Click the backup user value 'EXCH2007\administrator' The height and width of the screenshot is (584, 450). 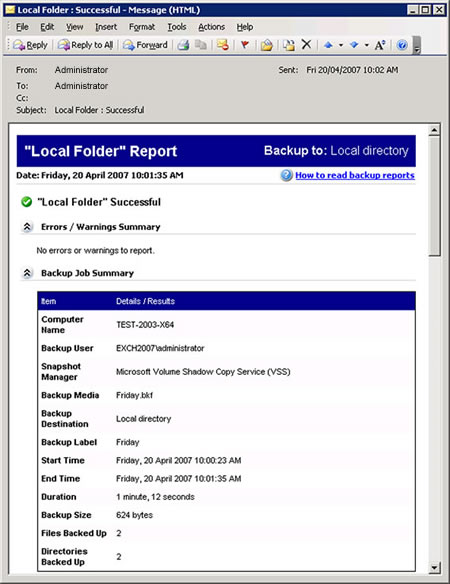click(x=160, y=348)
